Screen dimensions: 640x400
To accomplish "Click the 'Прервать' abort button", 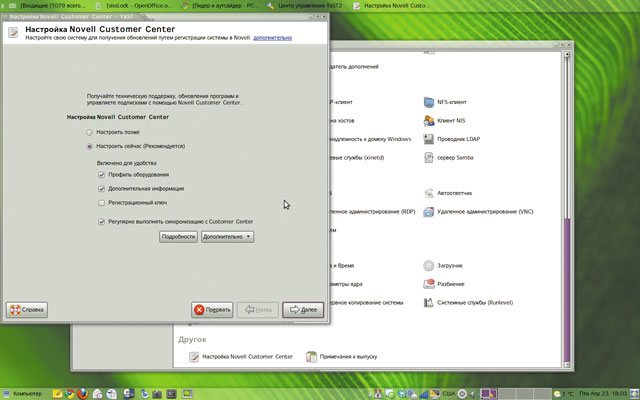I will click(212, 310).
